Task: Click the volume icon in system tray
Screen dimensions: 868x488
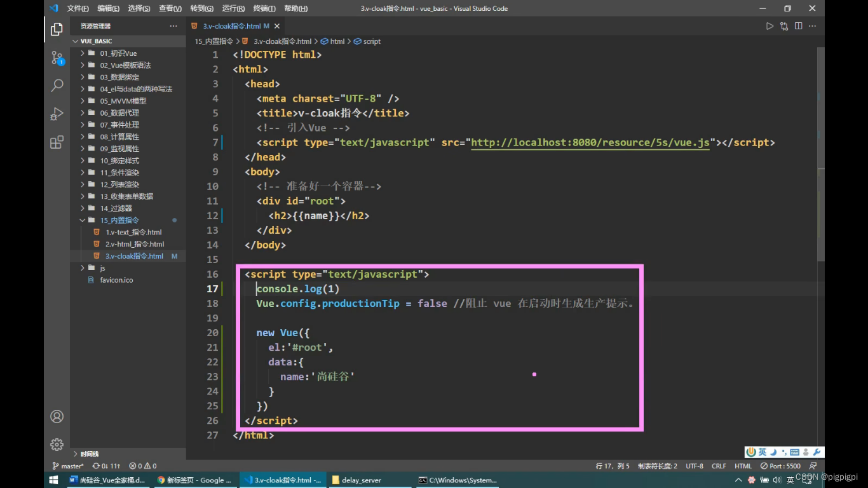Action: [776, 480]
